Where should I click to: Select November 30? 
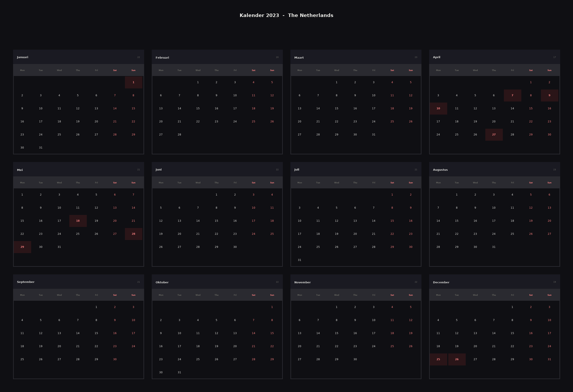click(355, 359)
